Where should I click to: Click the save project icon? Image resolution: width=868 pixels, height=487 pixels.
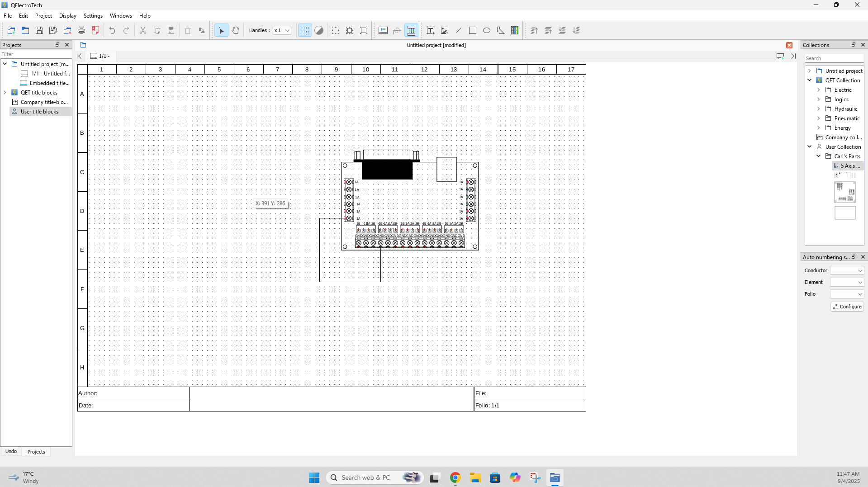(x=39, y=31)
